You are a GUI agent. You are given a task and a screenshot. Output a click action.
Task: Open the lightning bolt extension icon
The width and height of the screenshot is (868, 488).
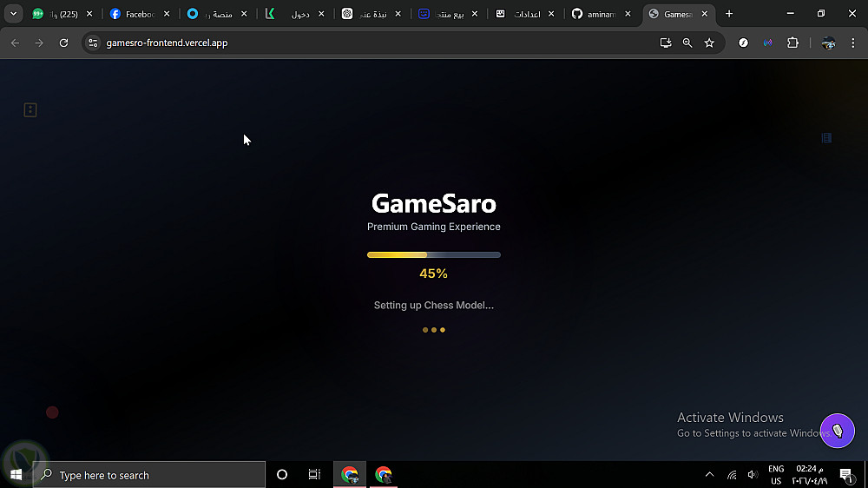click(744, 43)
